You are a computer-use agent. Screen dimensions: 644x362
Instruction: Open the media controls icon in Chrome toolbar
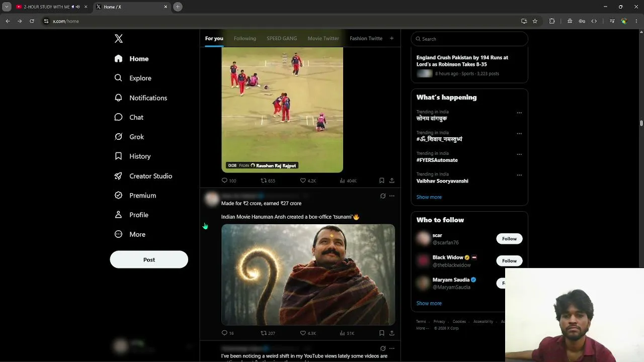[612, 21]
